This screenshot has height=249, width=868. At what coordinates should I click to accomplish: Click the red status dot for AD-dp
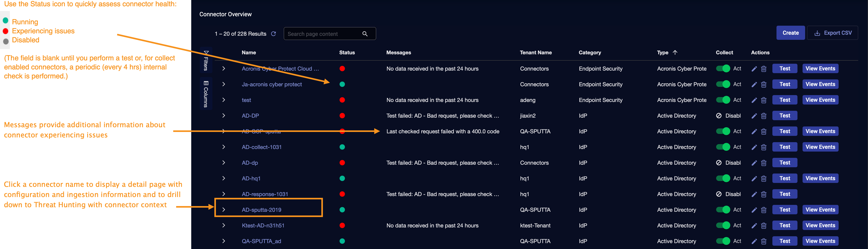point(342,163)
